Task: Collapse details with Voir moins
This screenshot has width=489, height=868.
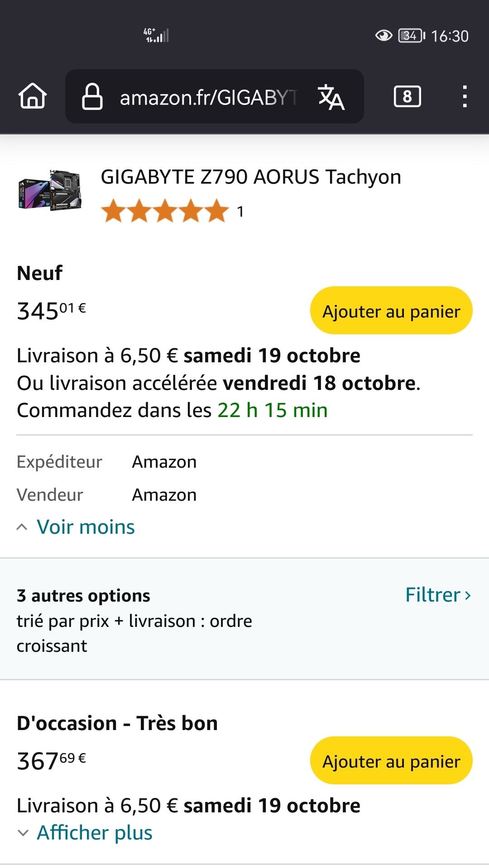Action: (85, 527)
